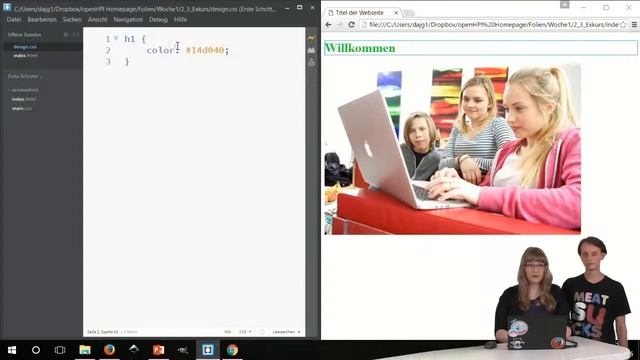The height and width of the screenshot is (360, 640).
Task: Open Brackets Extension Manager brick icon
Action: [312, 50]
